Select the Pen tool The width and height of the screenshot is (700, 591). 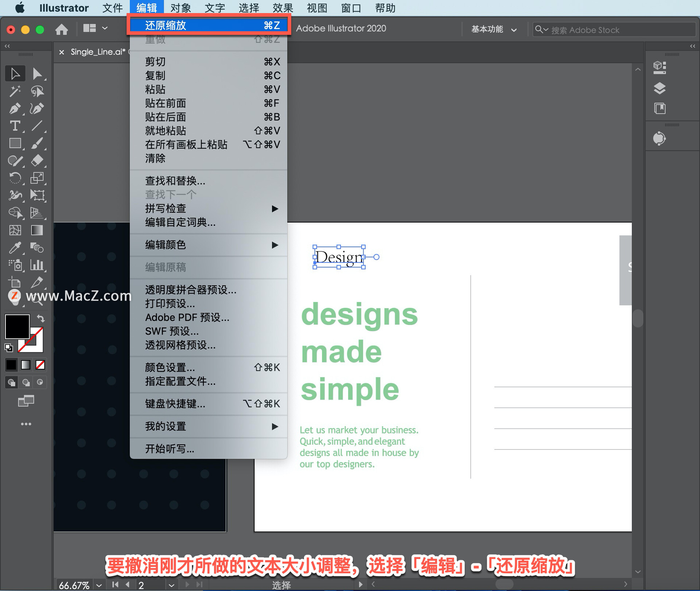click(x=15, y=109)
